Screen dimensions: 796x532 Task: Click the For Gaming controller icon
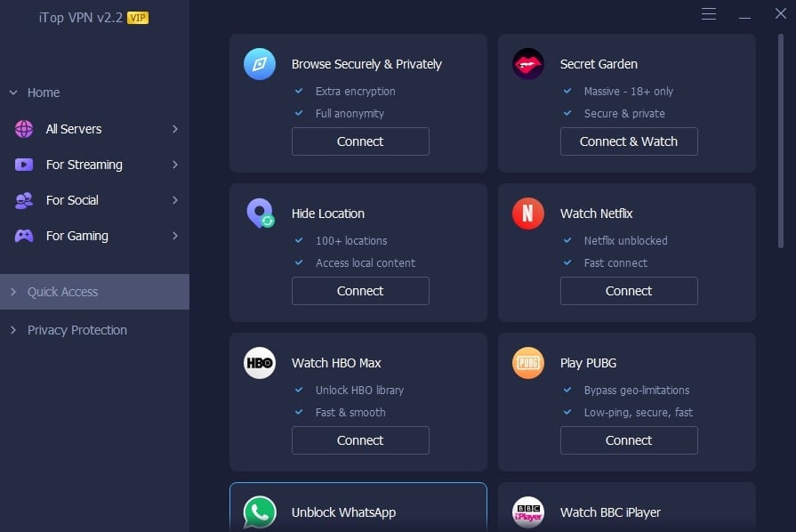pyautogui.click(x=24, y=236)
